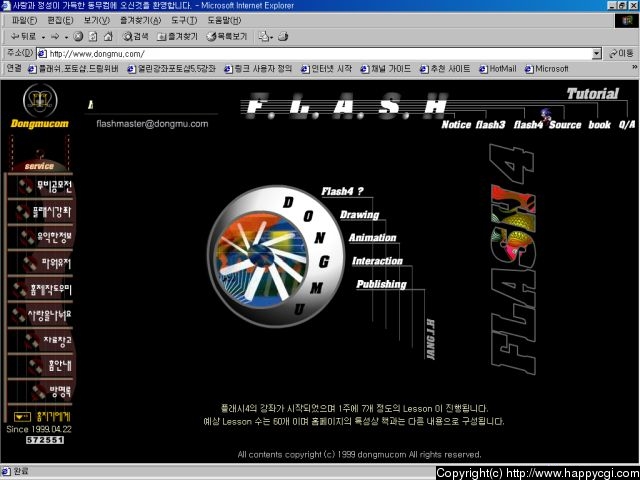
Task: Open the 즐겨찾기(A) menu
Action: pyautogui.click(x=140, y=20)
